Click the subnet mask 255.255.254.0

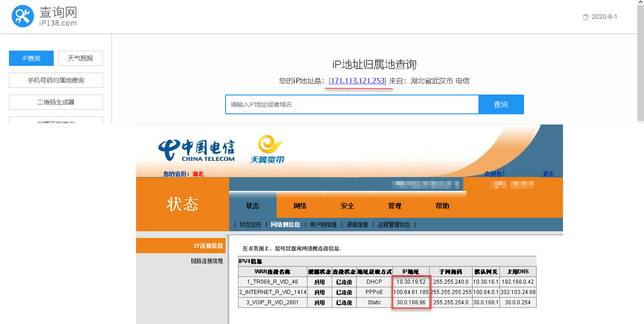point(451,302)
